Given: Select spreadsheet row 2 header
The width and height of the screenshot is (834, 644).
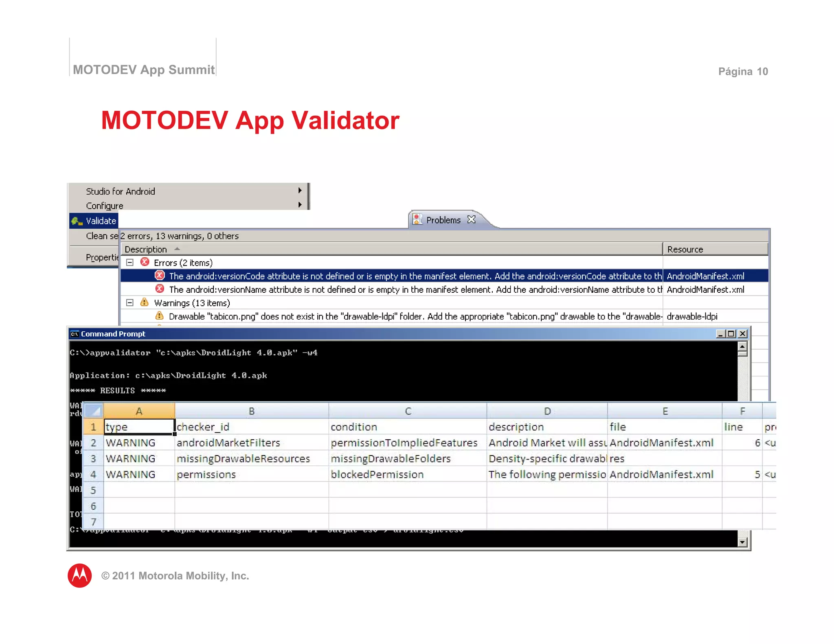Looking at the screenshot, I should [94, 442].
